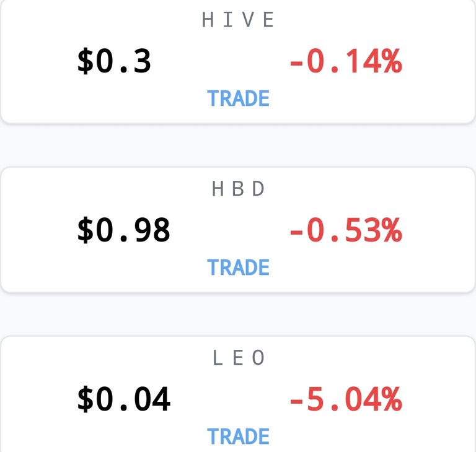This screenshot has width=476, height=452.
Task: Click the percent symbol in LEO's change
Action: (x=392, y=399)
